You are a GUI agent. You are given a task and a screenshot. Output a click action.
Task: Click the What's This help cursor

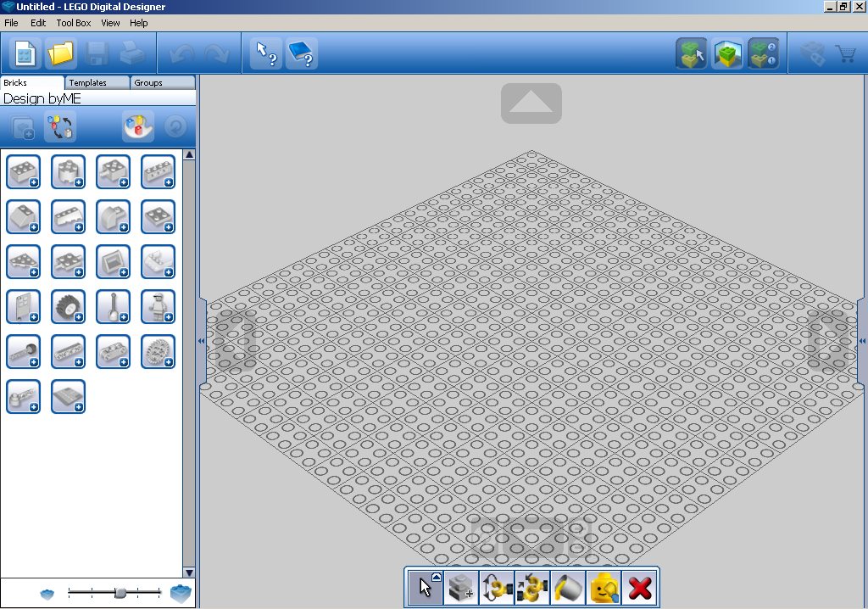pos(266,53)
